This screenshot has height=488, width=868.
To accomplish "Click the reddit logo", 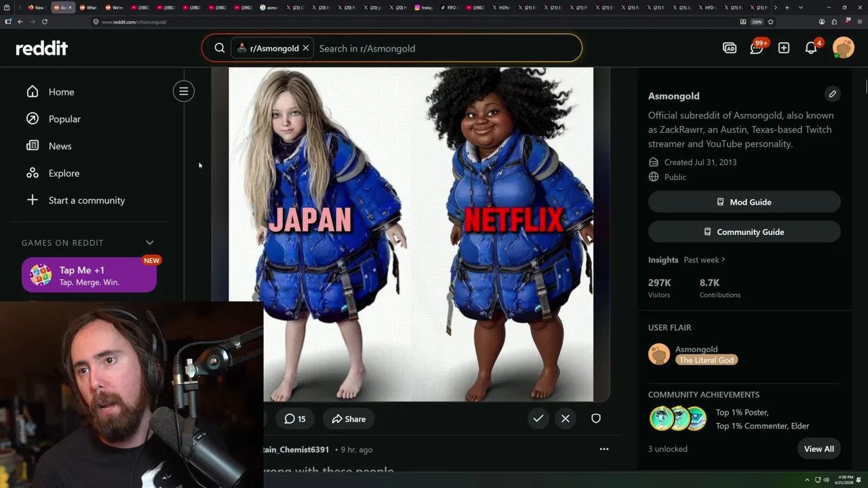I will [x=41, y=48].
